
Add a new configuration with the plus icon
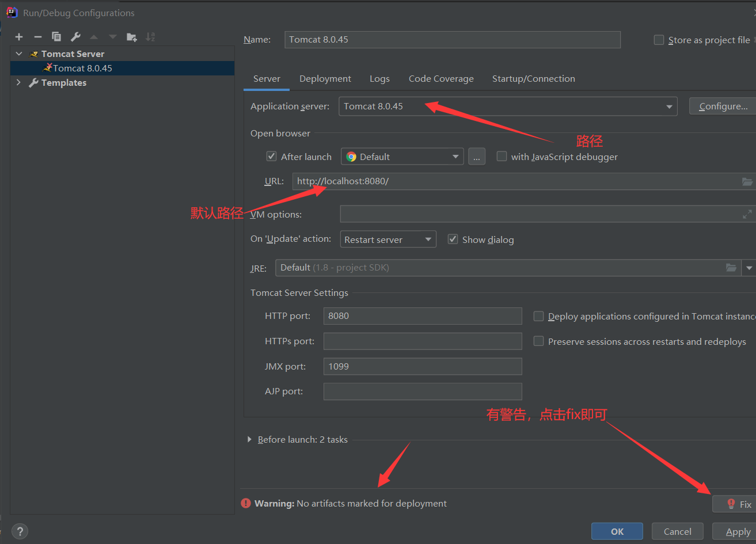pos(19,37)
